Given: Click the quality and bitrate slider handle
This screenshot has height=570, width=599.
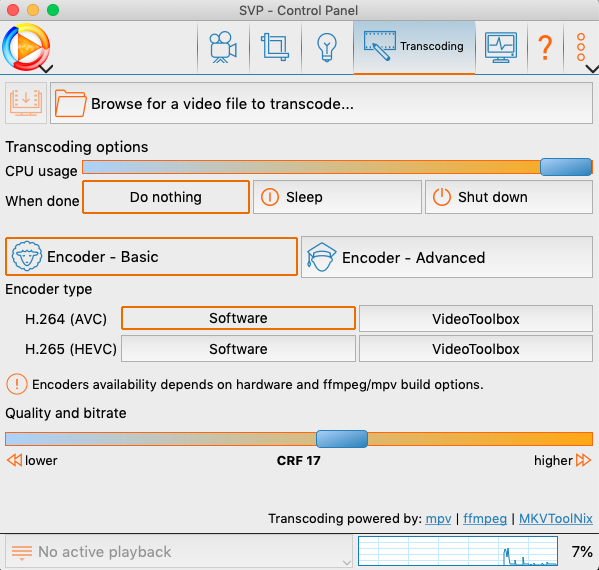Looking at the screenshot, I should (x=342, y=439).
